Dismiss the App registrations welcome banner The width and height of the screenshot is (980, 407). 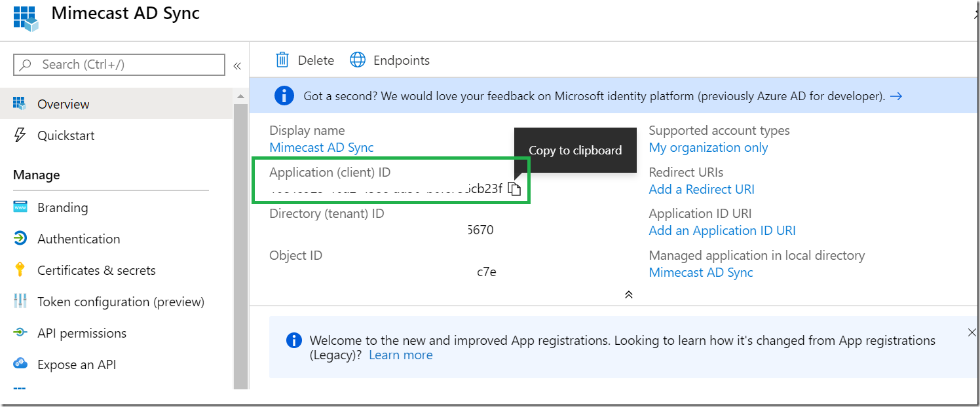(972, 333)
